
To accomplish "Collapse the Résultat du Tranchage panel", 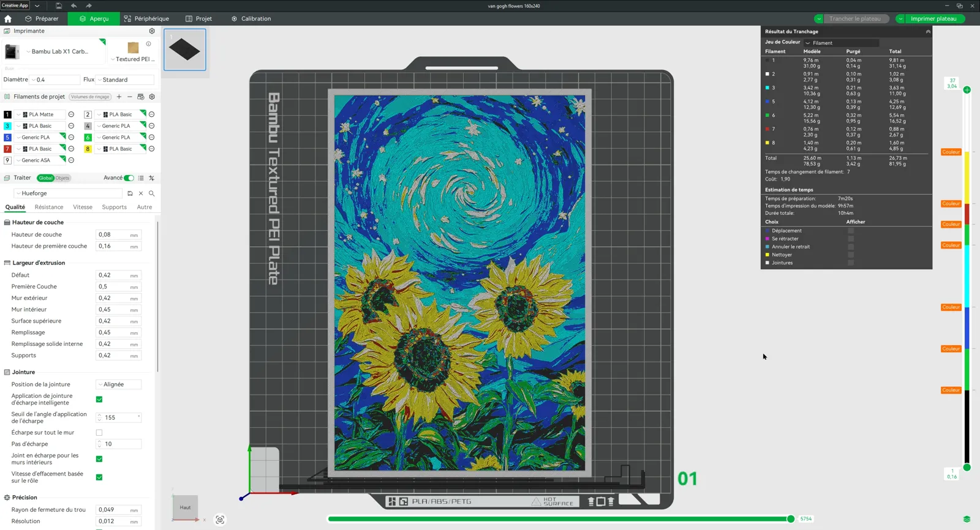I will click(x=928, y=32).
